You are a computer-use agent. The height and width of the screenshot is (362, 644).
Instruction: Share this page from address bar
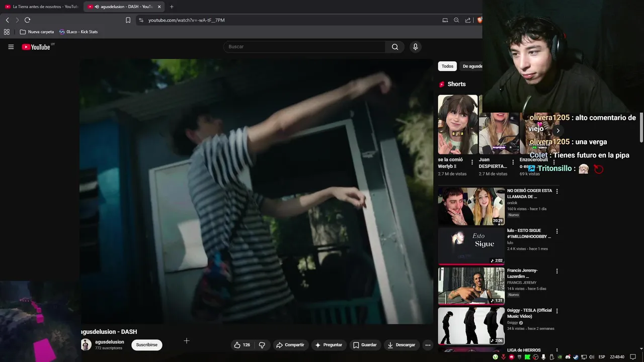point(468,20)
